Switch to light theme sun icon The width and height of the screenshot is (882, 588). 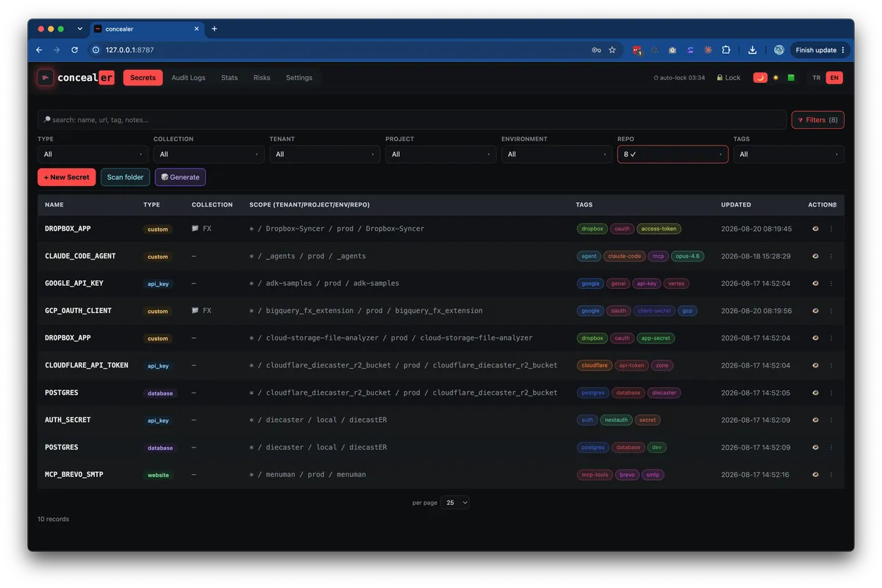coord(775,77)
